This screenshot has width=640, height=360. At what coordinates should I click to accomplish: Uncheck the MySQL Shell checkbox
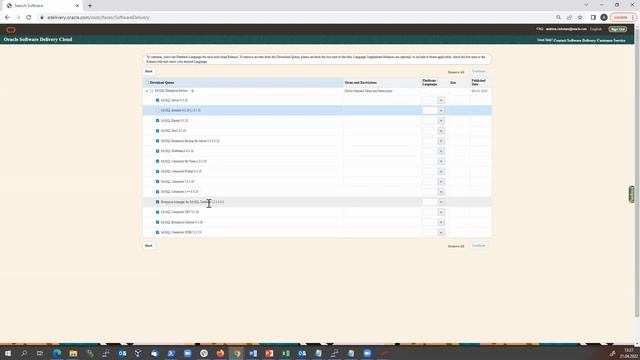point(158,131)
